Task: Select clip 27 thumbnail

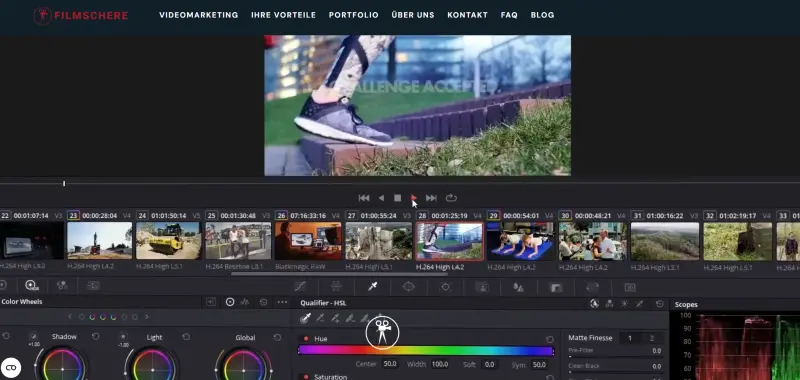Action: click(x=379, y=241)
